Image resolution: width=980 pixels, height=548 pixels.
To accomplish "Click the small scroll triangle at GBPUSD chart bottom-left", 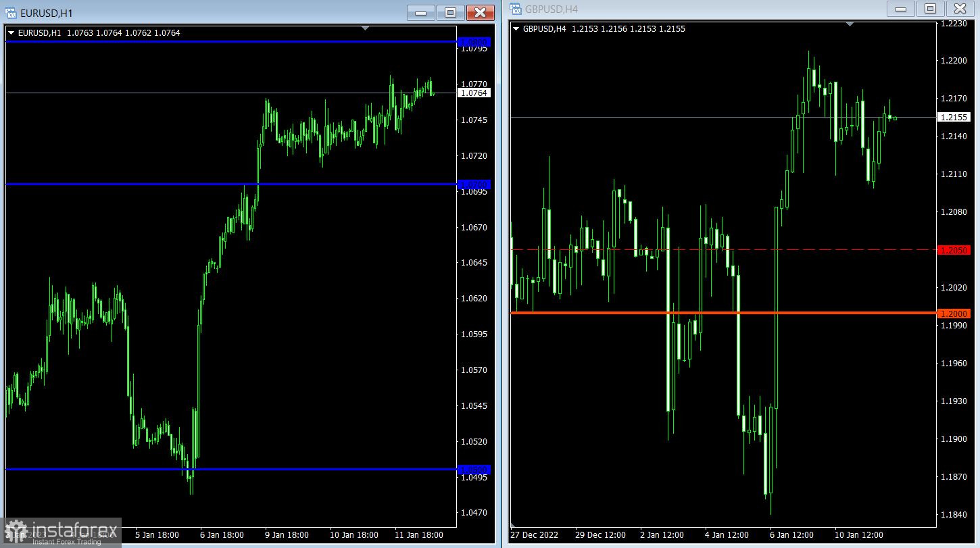I will [513, 525].
